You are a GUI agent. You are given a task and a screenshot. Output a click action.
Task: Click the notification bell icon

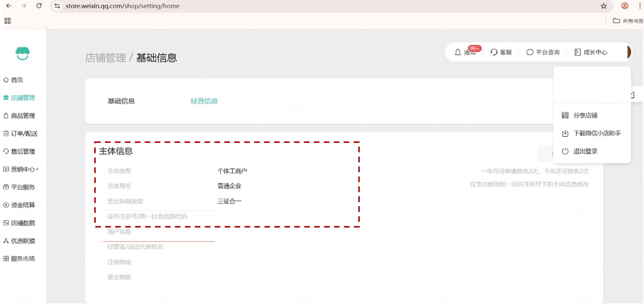click(x=458, y=52)
